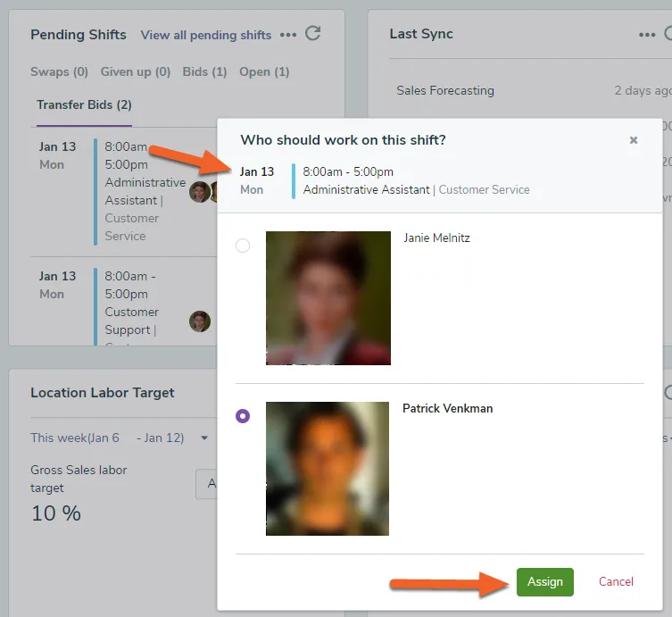Click the green Assign button

click(x=545, y=582)
